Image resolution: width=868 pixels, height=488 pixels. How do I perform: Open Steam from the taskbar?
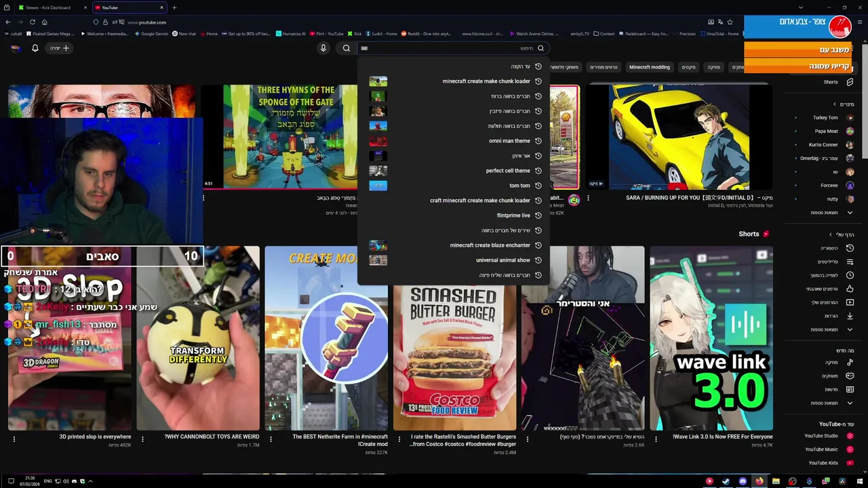coord(726,481)
